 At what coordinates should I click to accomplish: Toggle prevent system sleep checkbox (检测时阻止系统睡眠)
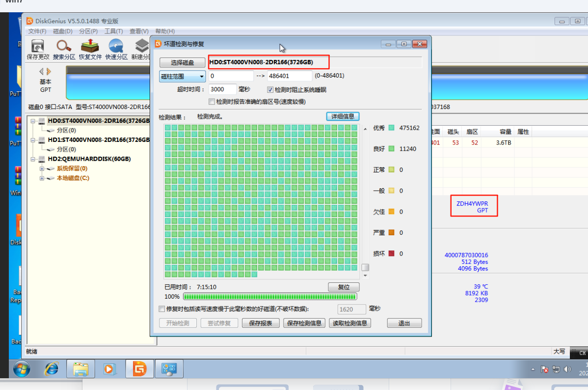point(270,90)
